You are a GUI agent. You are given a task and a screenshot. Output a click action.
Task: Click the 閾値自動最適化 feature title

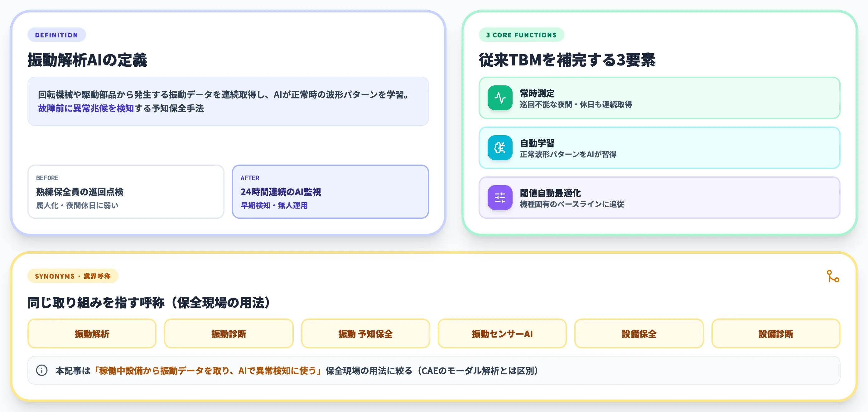pyautogui.click(x=550, y=193)
